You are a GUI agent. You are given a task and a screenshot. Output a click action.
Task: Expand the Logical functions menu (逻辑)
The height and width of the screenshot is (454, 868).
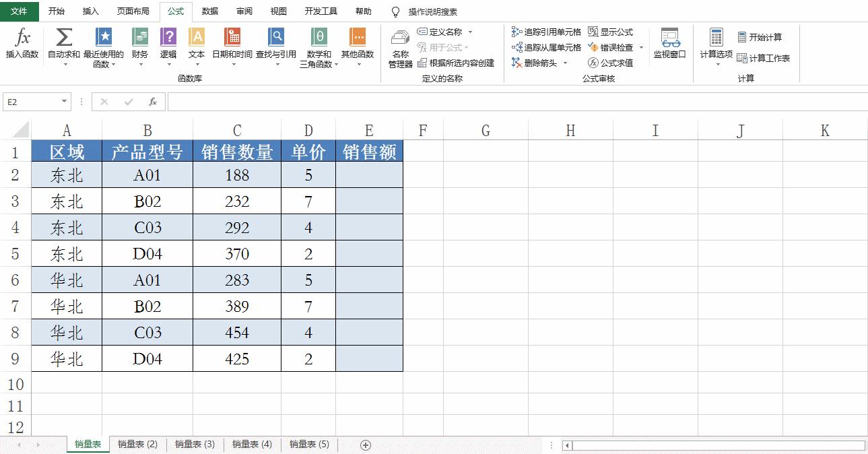[168, 46]
